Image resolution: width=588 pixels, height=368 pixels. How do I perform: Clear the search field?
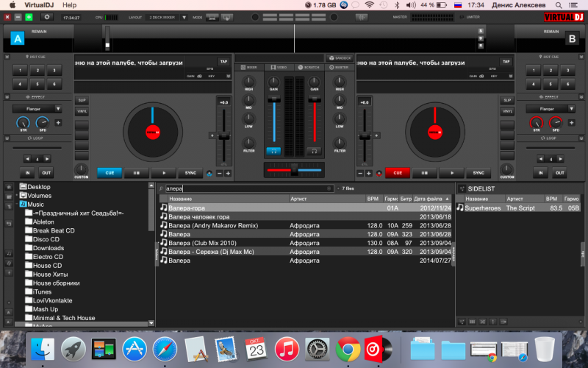(329, 188)
